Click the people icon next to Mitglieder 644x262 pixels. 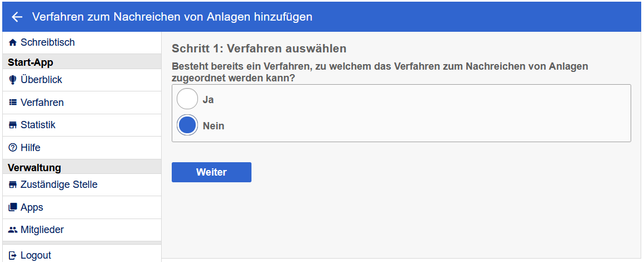13,230
